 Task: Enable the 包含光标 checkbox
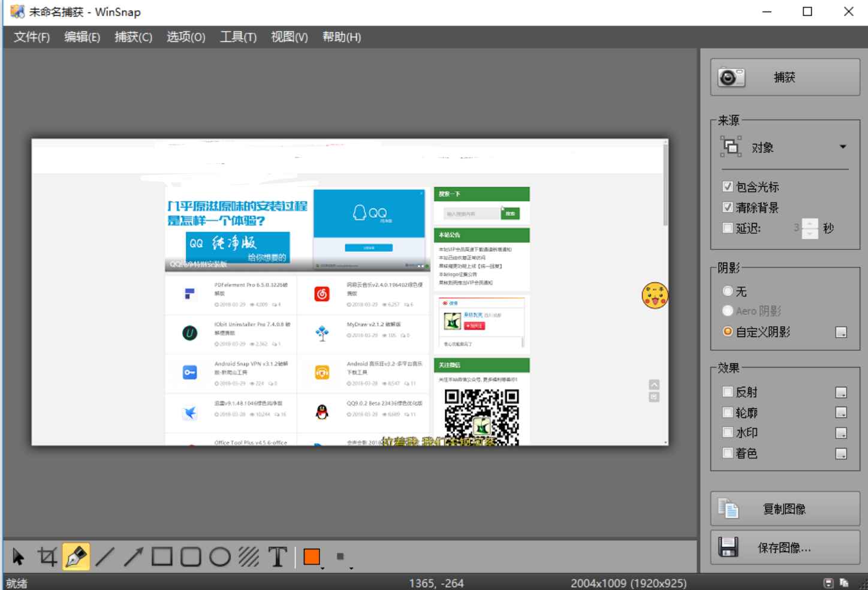(x=728, y=186)
